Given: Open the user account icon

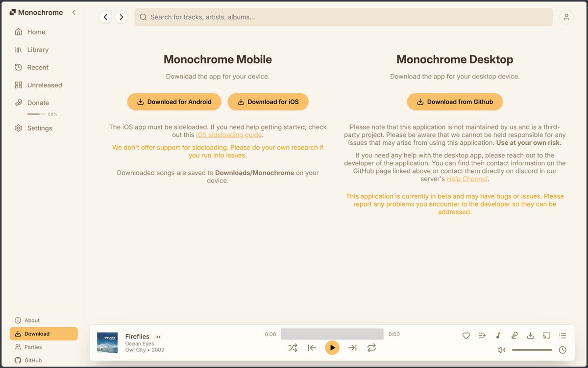Looking at the screenshot, I should (566, 17).
